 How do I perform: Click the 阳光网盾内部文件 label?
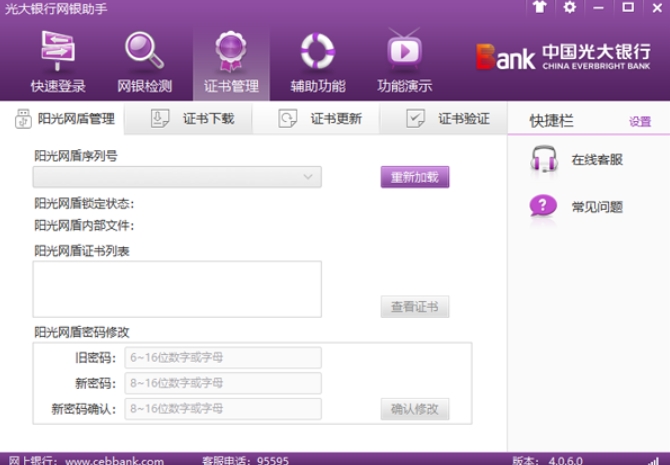coord(84,225)
